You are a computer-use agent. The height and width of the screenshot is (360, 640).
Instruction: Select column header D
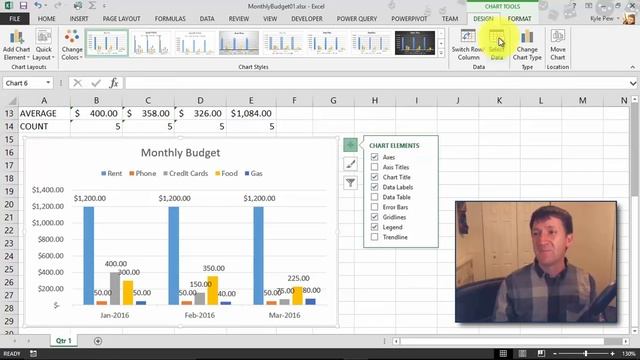[x=200, y=100]
